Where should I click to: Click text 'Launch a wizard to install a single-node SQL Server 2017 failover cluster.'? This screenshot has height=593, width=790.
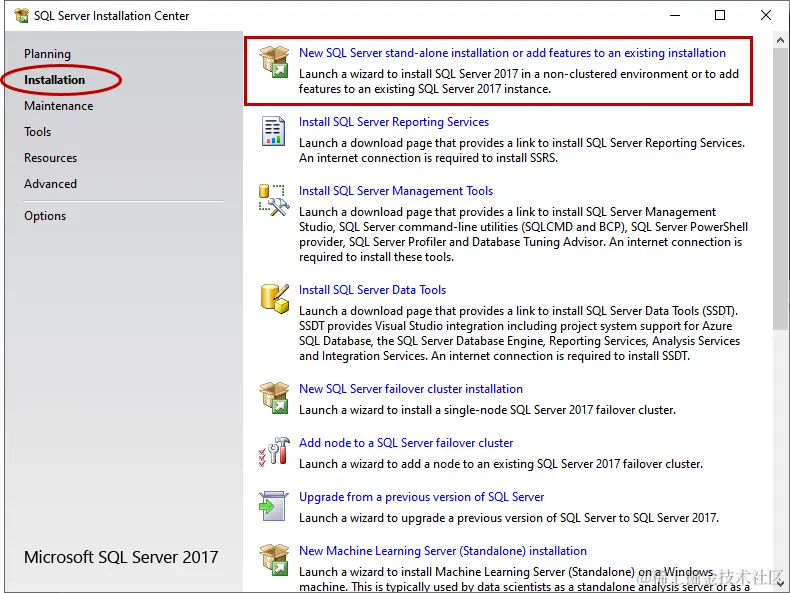pos(487,410)
